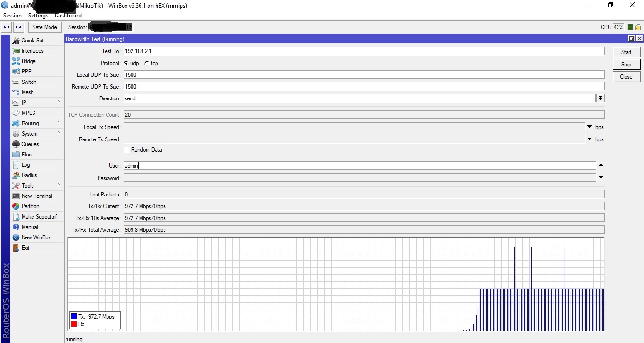Click the New WinBox icon
This screenshot has width=644, height=343.
click(16, 237)
